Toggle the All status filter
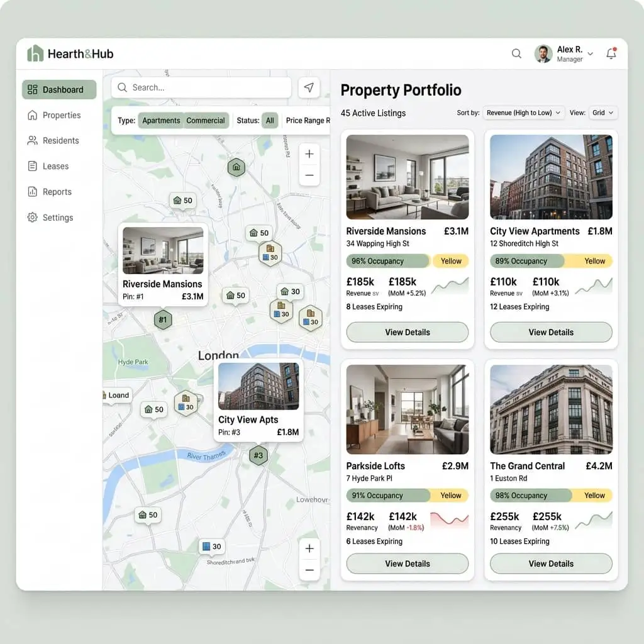Image resolution: width=644 pixels, height=644 pixels. pyautogui.click(x=270, y=120)
